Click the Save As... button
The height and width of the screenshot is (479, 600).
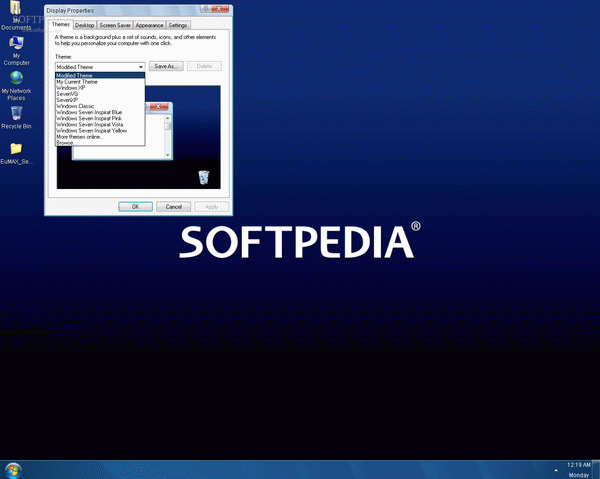[166, 66]
